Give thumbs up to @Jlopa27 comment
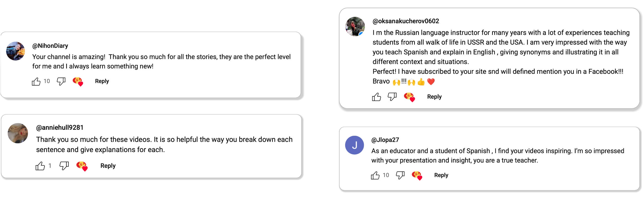The width and height of the screenshot is (644, 200). 375,175
